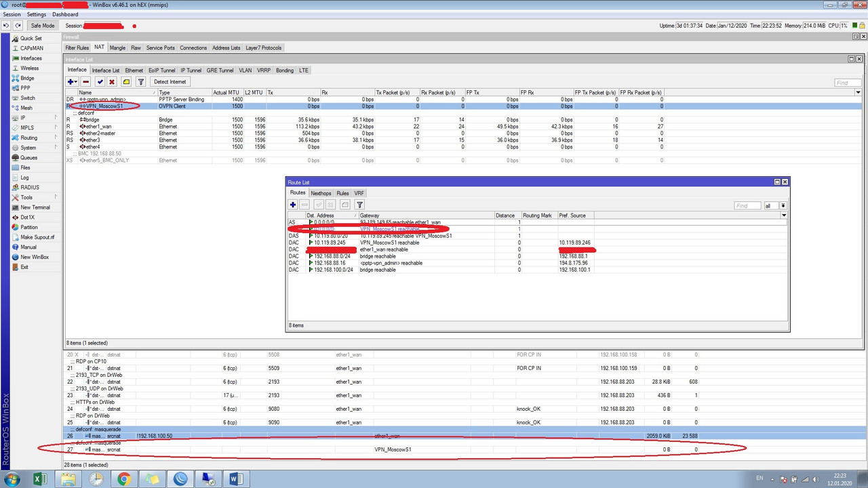Expand Tools submenu in sidebar

[x=56, y=197]
